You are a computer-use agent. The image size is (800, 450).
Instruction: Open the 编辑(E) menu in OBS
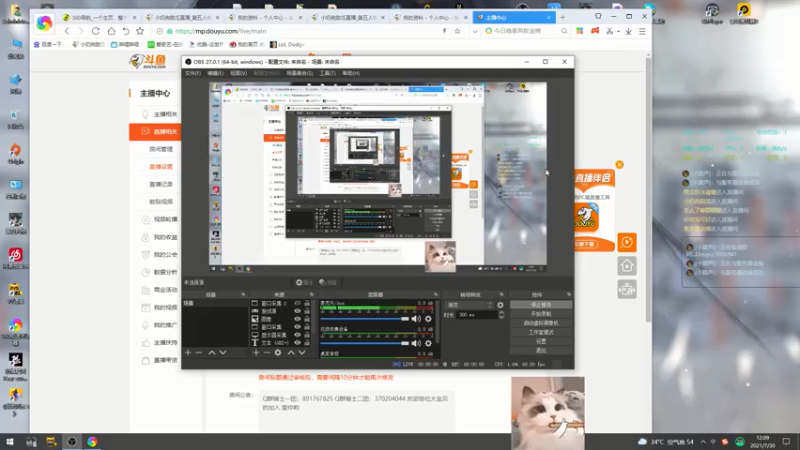(215, 73)
